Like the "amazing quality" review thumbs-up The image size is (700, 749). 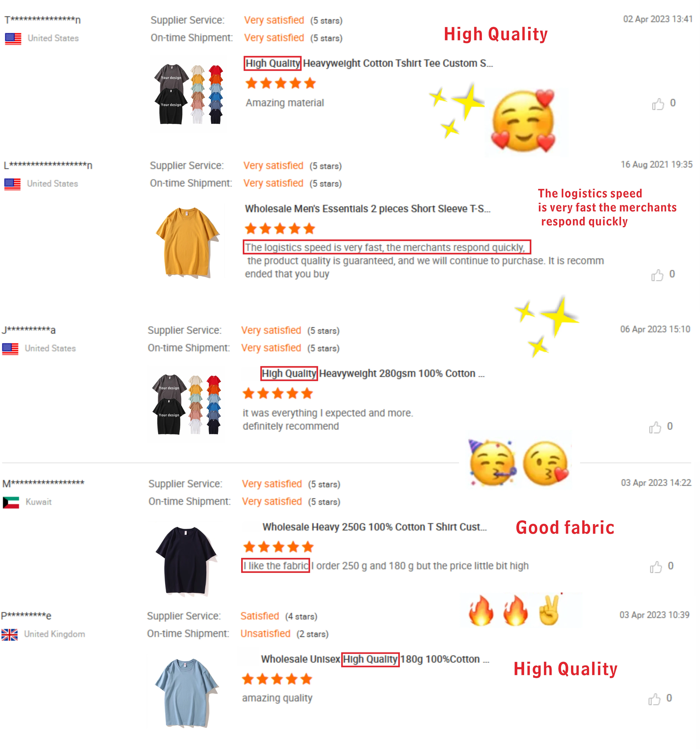pos(654,699)
